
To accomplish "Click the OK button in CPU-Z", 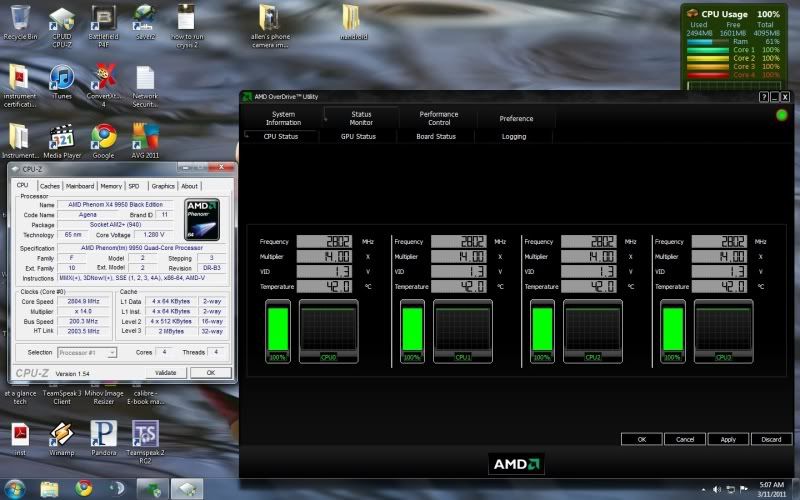I will pyautogui.click(x=211, y=373).
